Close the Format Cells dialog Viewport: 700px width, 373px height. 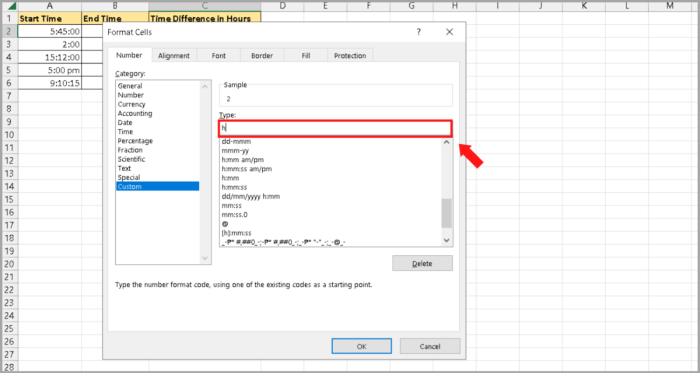(x=449, y=32)
